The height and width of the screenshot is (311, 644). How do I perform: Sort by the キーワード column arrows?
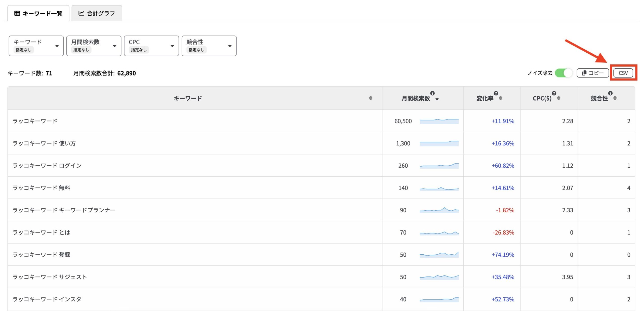tap(371, 98)
